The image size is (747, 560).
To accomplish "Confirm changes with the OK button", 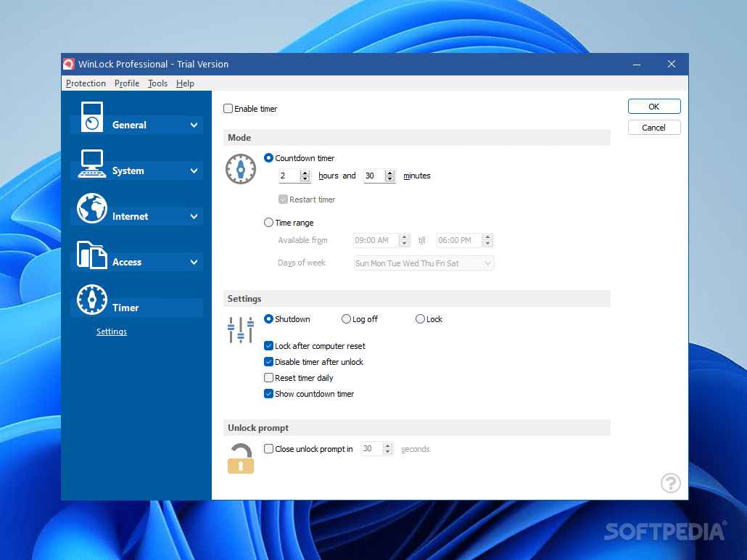I will tap(654, 107).
